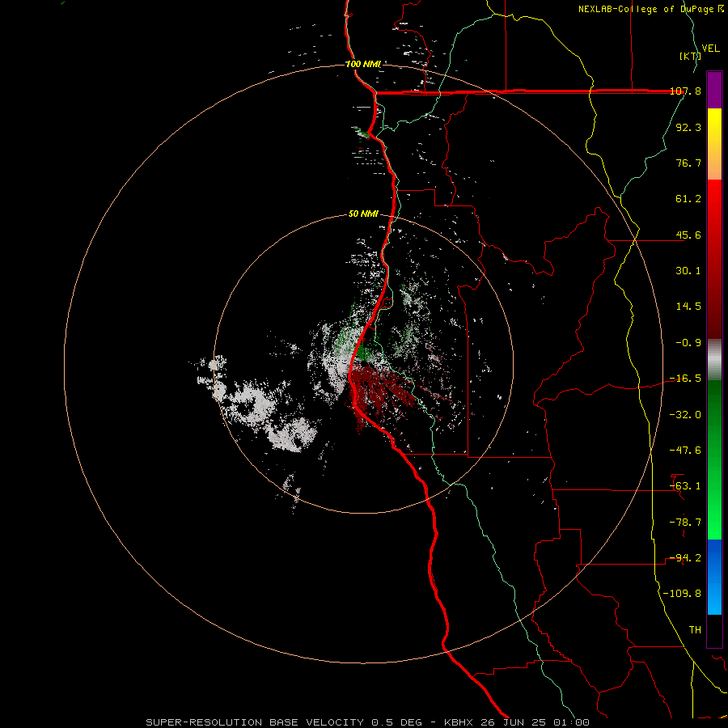Select the -16.5 legend value

pyautogui.click(x=686, y=379)
